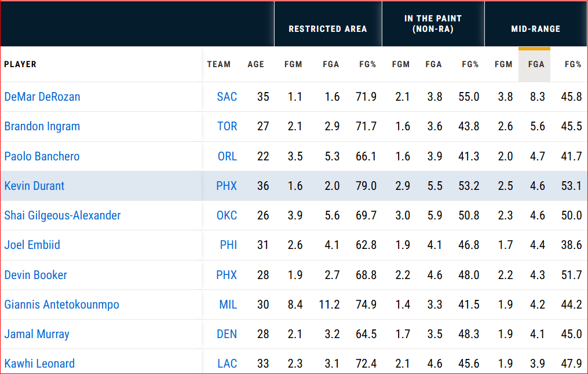Sort by highlighted Mid-Range FGA header
588x374 pixels.
pos(536,64)
